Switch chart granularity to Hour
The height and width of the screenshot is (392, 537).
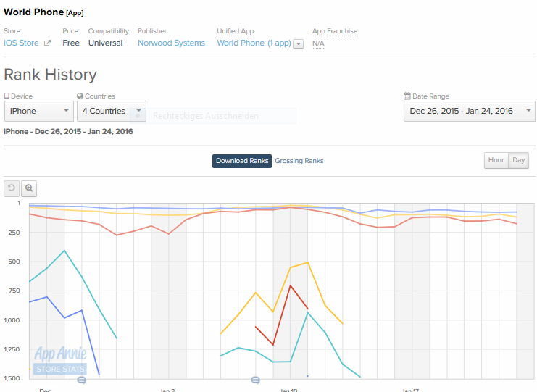point(496,160)
